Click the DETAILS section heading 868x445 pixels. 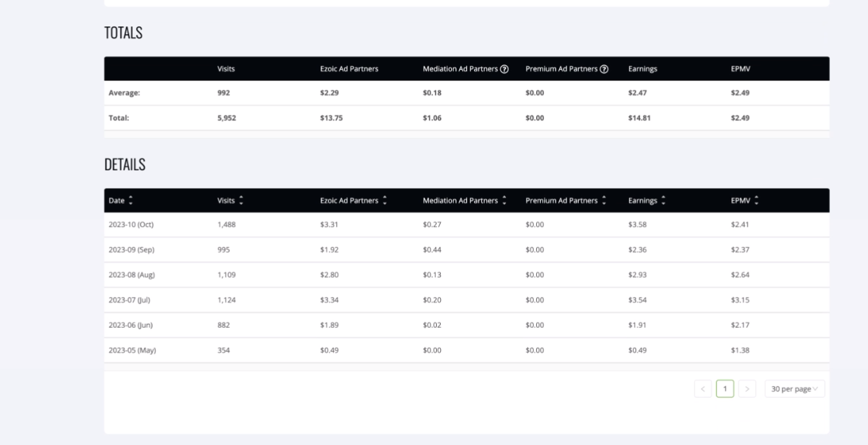125,165
